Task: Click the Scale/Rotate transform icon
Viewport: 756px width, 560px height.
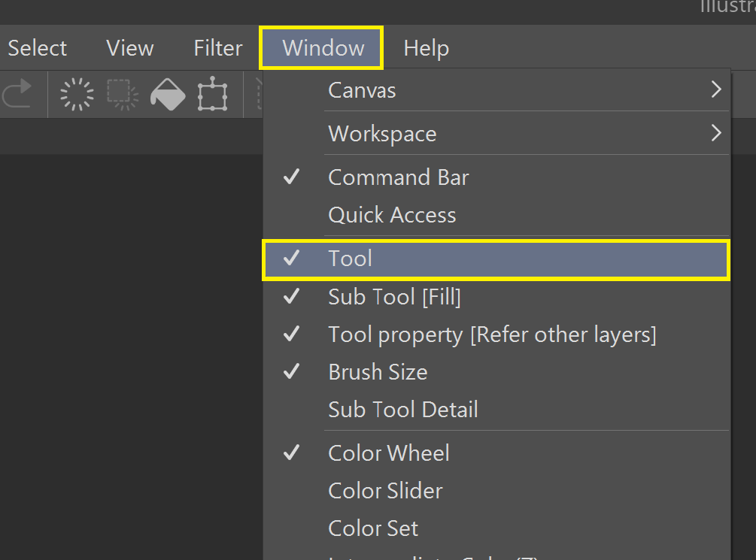Action: [x=213, y=95]
